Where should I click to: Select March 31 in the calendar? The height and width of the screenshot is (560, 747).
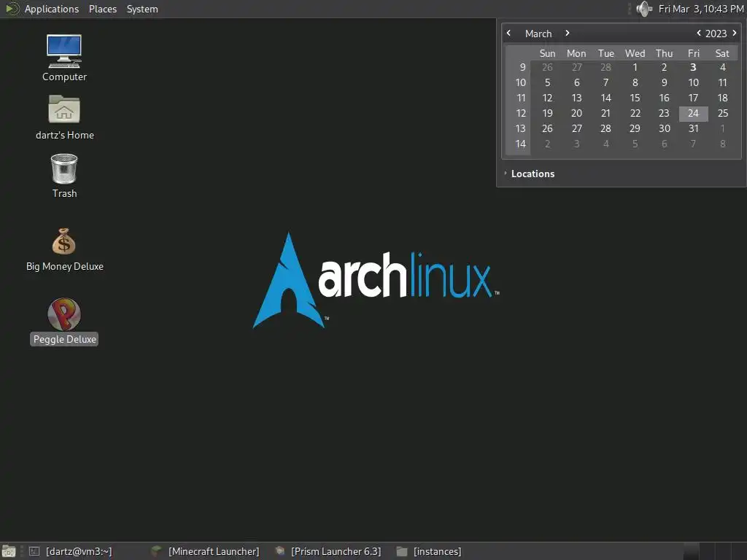[x=693, y=128]
